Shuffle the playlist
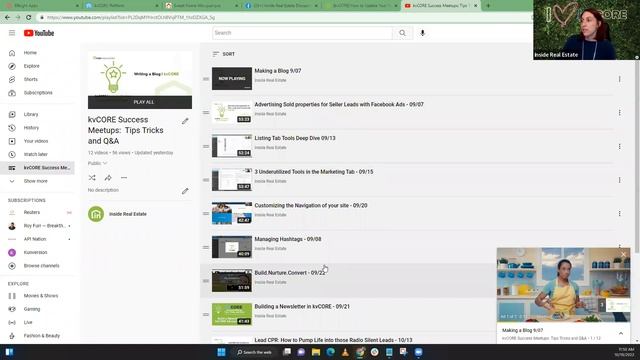 (92, 178)
